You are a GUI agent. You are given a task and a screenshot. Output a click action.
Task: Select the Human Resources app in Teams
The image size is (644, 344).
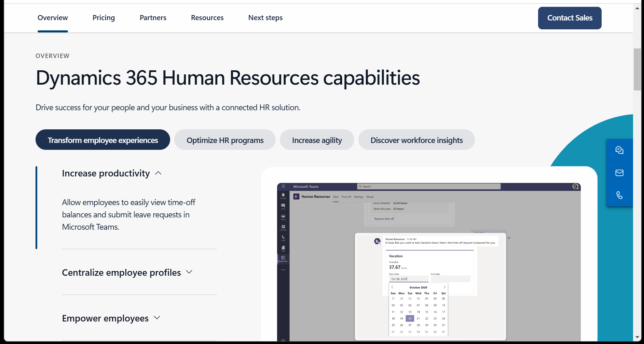(283, 258)
